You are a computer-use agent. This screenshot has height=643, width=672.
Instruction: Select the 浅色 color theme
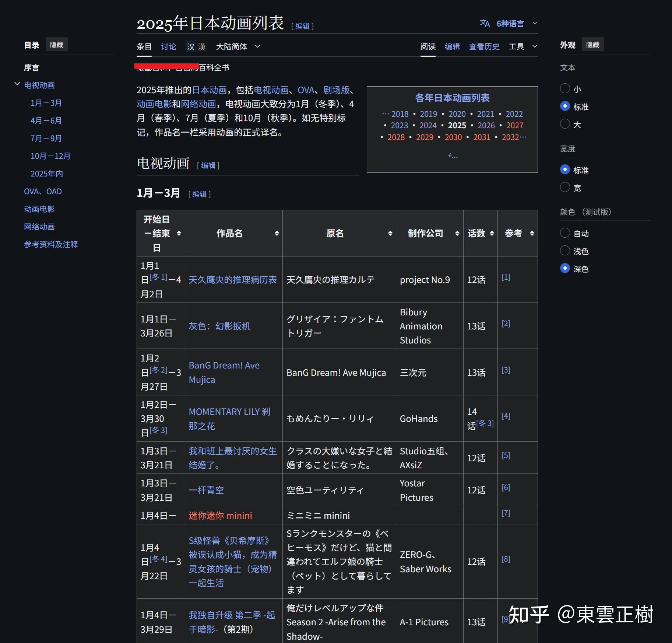pos(565,251)
